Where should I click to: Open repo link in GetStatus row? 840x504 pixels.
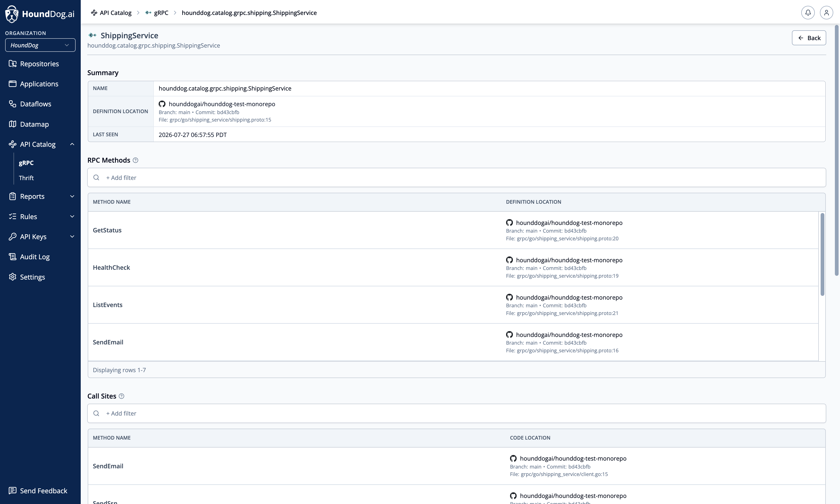tap(569, 223)
